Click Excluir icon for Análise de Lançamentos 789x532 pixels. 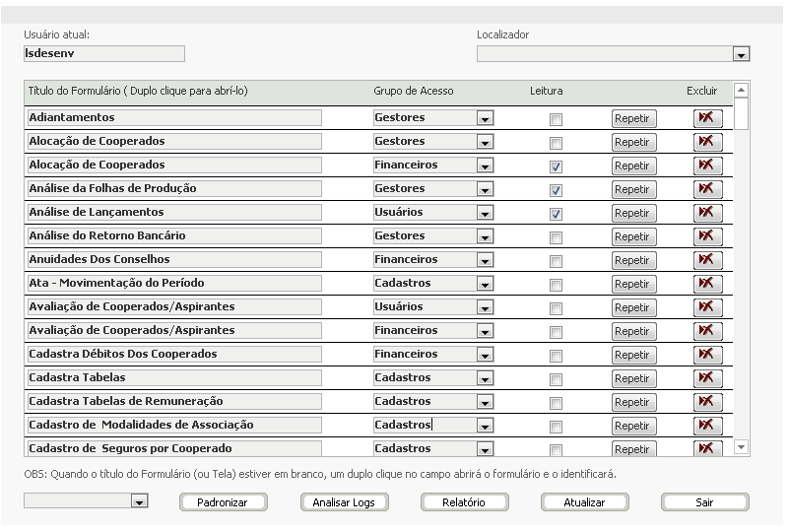(x=707, y=213)
